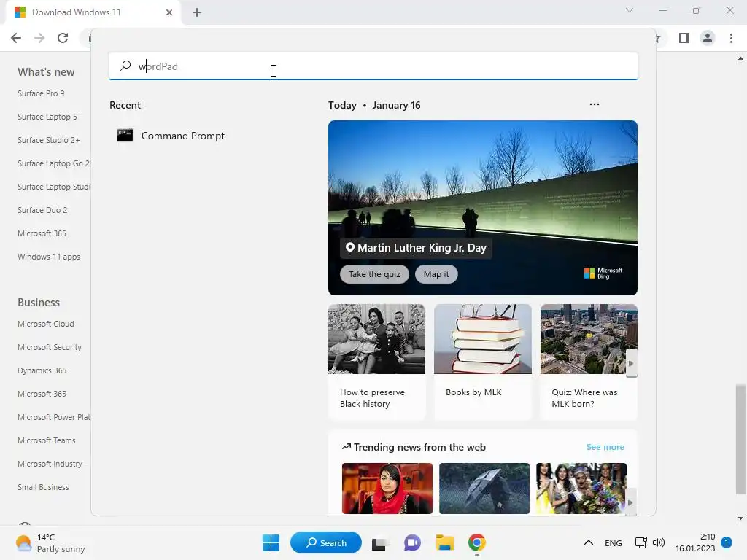Viewport: 747px width, 560px height.
Task: Open the Quiz: Where was MLK born card
Action: pos(589,362)
